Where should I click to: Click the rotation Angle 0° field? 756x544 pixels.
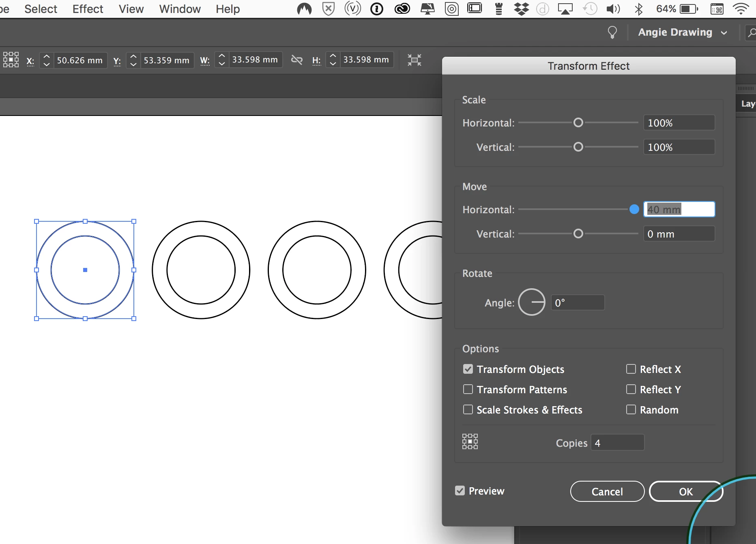pyautogui.click(x=578, y=302)
